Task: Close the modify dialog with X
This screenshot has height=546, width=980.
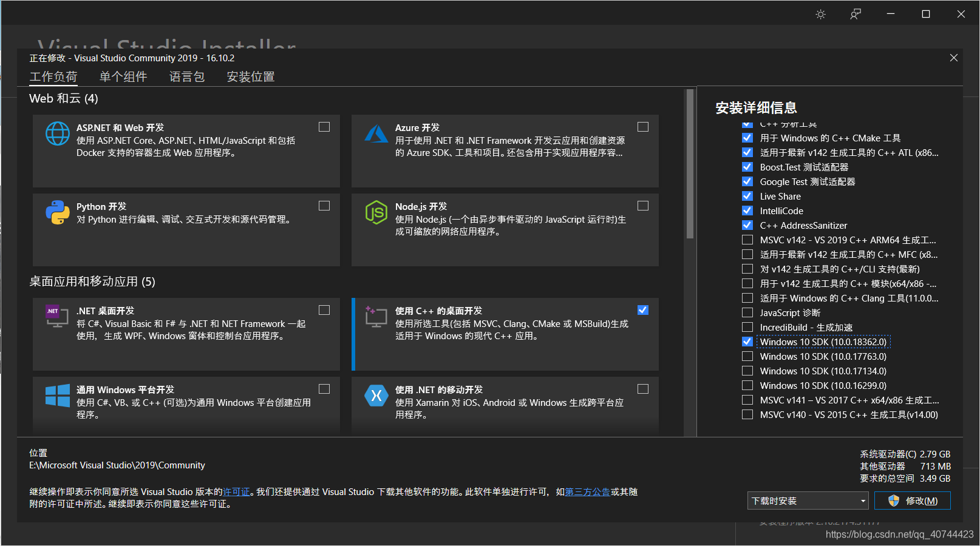Action: click(954, 58)
